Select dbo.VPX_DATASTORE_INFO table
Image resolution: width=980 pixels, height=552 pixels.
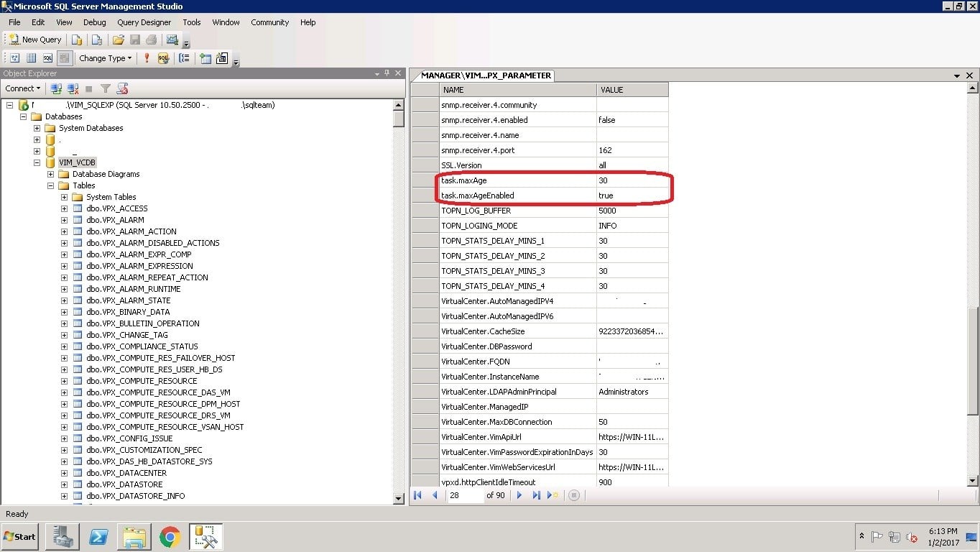point(135,496)
